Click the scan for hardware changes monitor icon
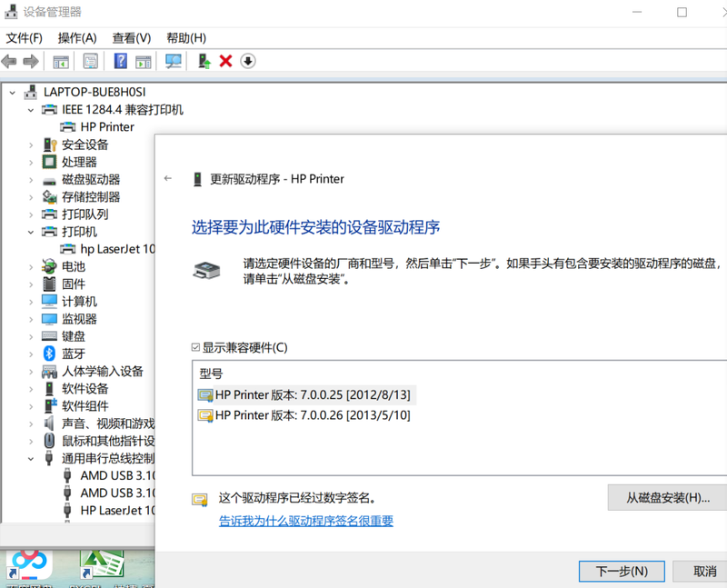This screenshot has width=727, height=588. pyautogui.click(x=174, y=61)
